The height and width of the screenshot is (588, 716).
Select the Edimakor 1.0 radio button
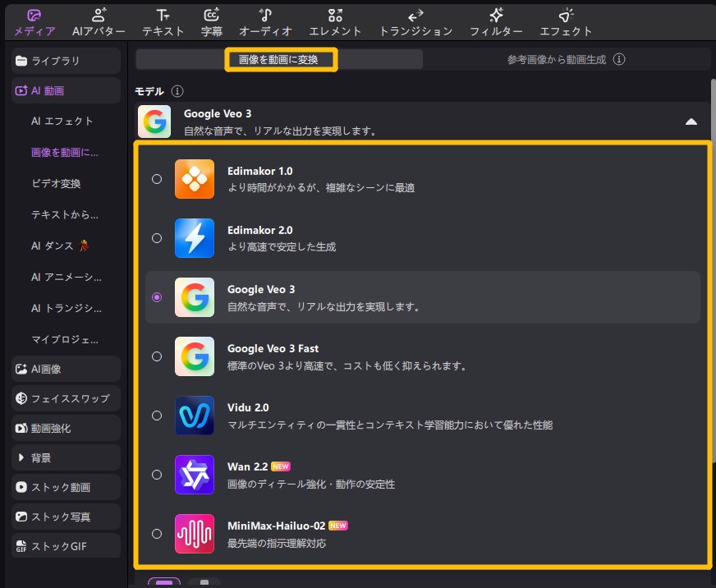(157, 179)
